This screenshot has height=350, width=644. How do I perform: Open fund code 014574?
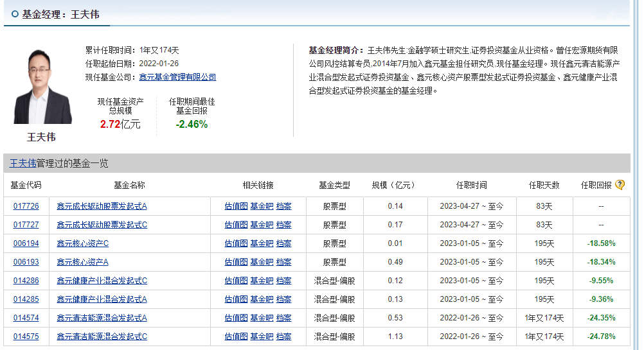26,318
